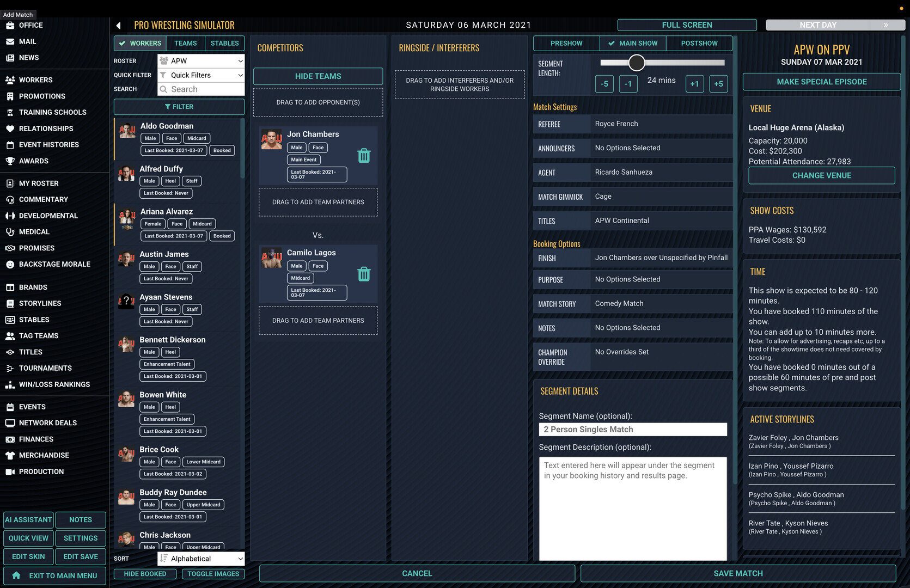This screenshot has width=910, height=588.
Task: Click the Segment Name text field
Action: point(632,430)
